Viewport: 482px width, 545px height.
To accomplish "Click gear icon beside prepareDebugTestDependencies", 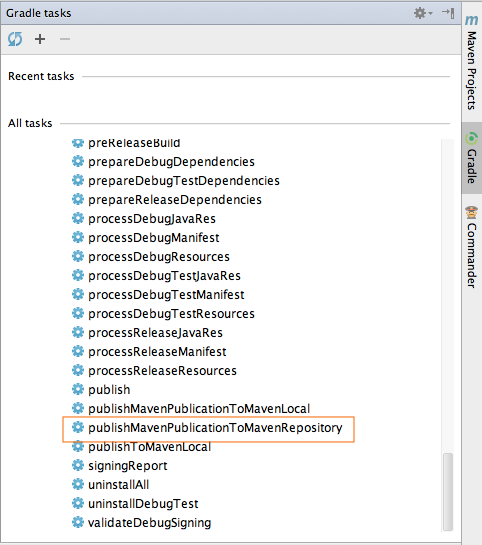I will click(x=78, y=180).
